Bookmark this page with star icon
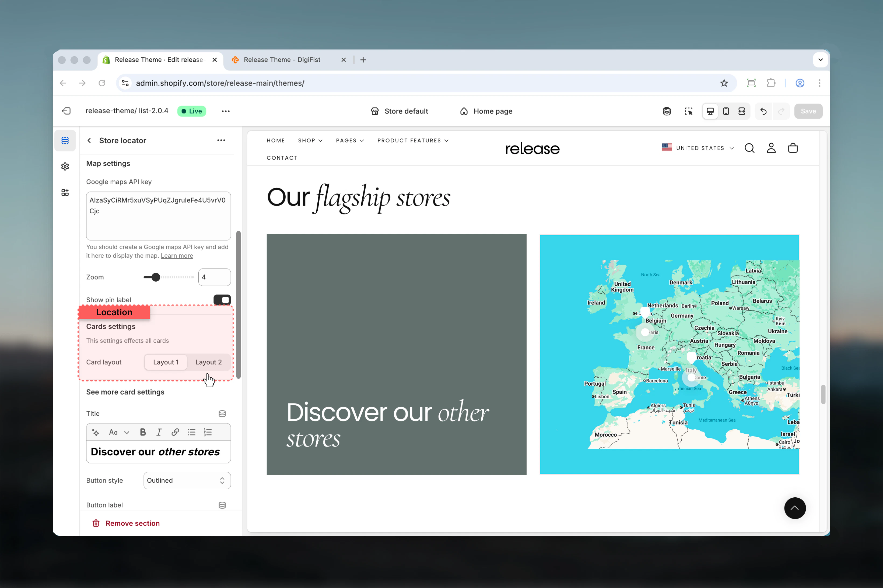 click(724, 83)
